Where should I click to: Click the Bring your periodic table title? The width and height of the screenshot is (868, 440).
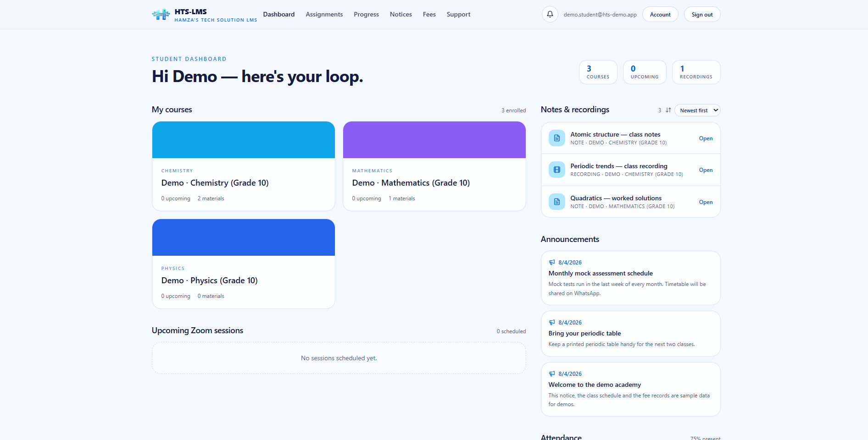click(x=584, y=333)
